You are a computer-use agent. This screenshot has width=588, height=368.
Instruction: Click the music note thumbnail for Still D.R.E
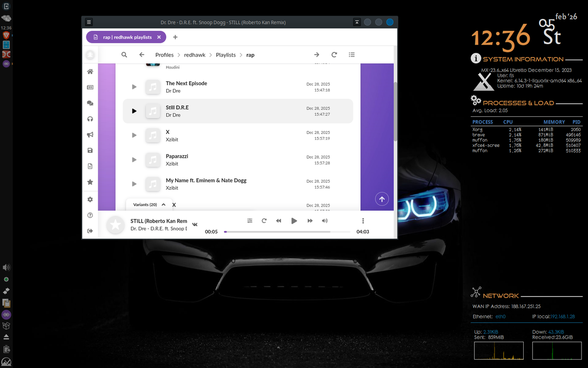click(x=153, y=111)
